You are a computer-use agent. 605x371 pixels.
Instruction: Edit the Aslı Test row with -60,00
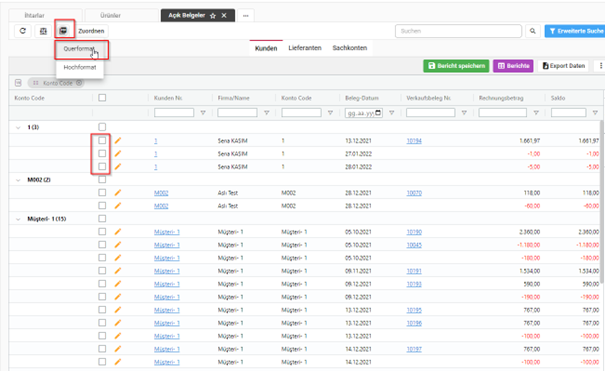(118, 206)
